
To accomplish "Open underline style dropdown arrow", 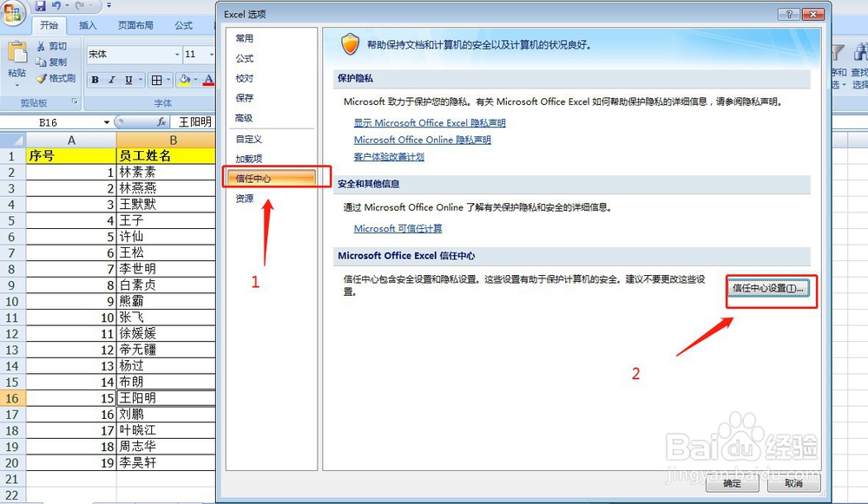I will [141, 80].
